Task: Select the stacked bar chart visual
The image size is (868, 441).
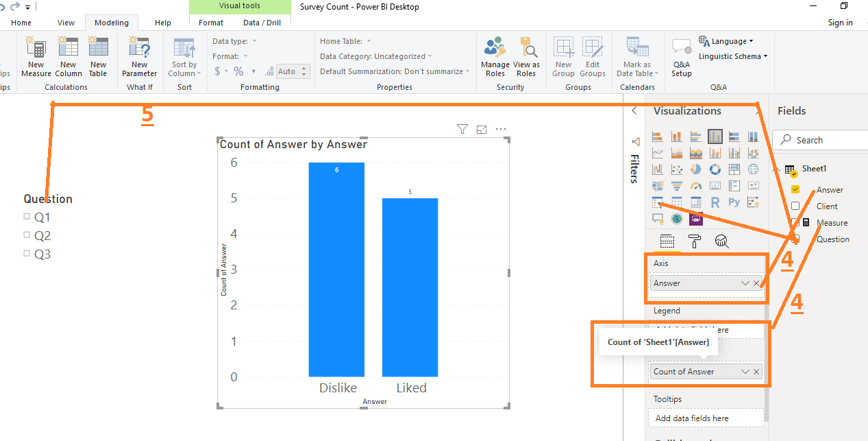Action: tap(658, 136)
